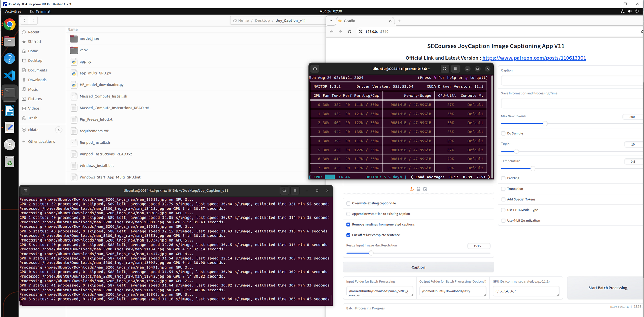Click the network status icon in the top bar
644x317 pixels.
[x=622, y=11]
